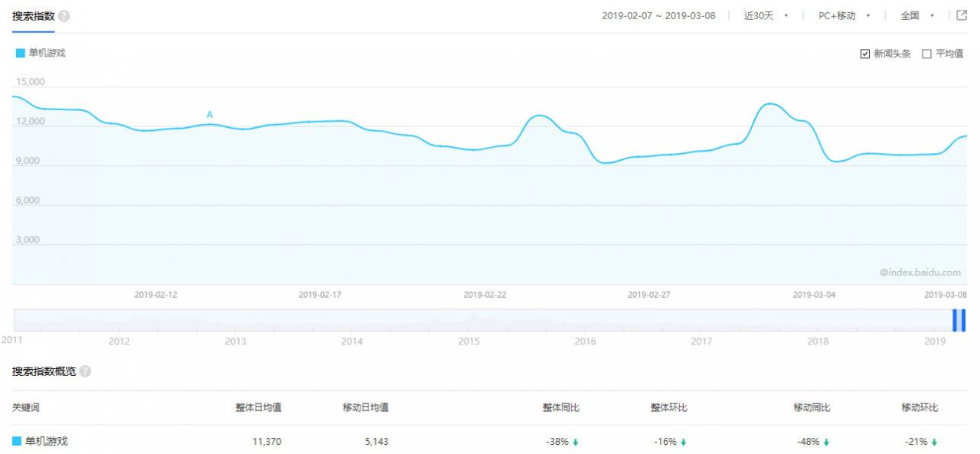
Task: Click 单机游戏 keyword in the overview table
Action: click(46, 442)
